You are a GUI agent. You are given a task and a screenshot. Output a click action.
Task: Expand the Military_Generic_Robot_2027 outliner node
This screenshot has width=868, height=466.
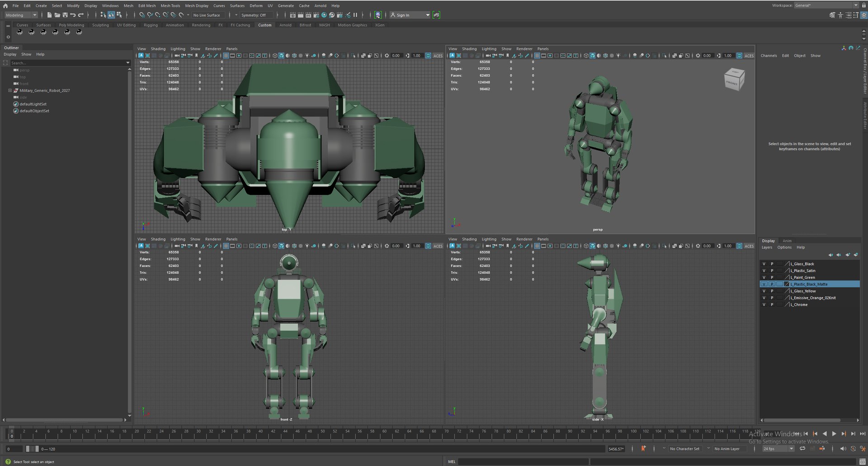[x=10, y=90]
